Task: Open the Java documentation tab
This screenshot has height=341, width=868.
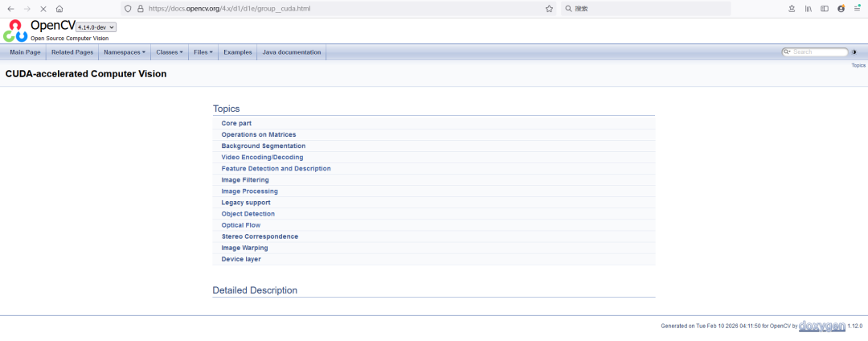Action: [x=292, y=52]
